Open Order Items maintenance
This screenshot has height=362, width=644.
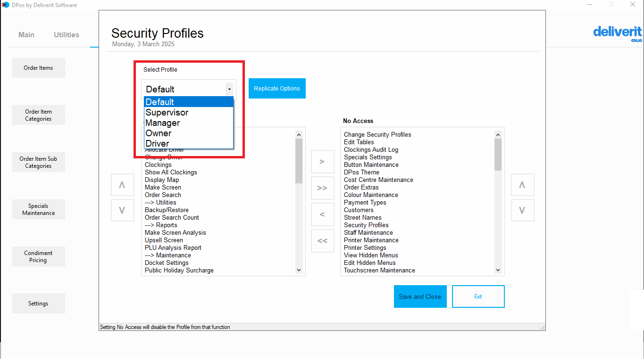click(38, 68)
